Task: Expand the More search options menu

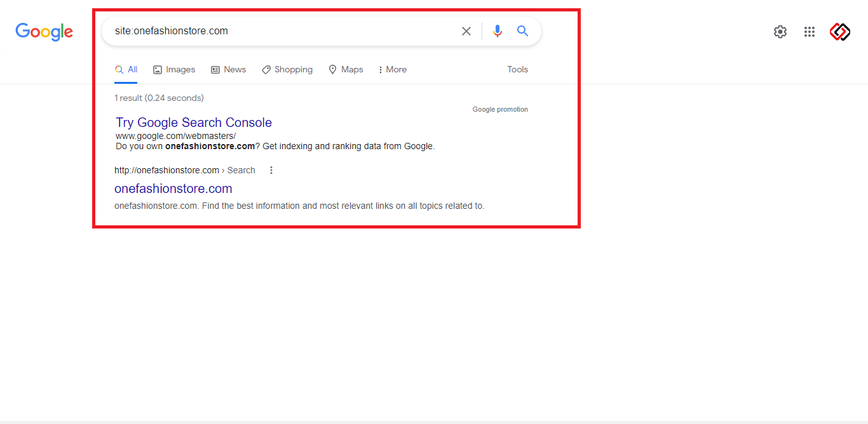Action: [392, 70]
